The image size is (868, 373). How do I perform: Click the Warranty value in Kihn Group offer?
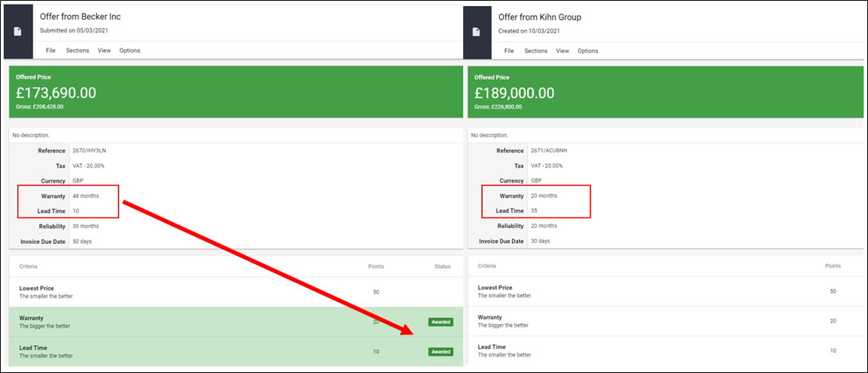(x=544, y=196)
